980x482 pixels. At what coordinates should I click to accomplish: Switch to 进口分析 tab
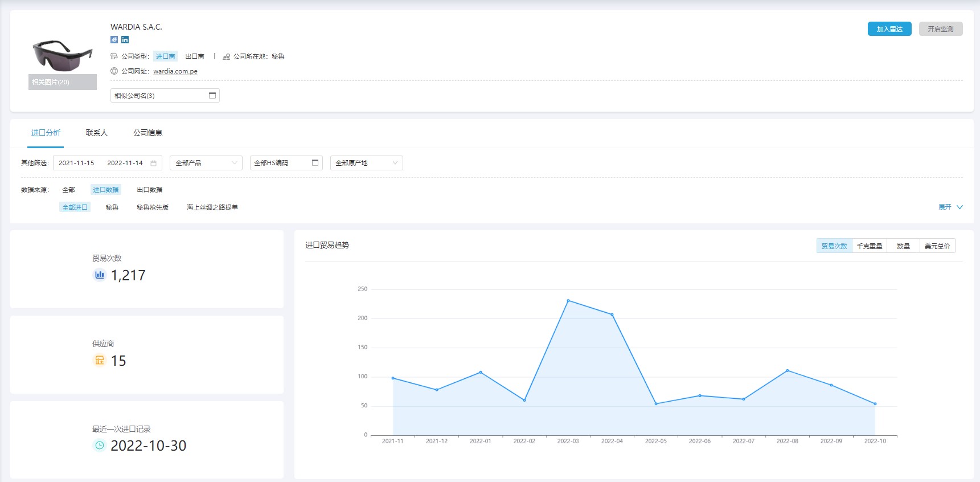click(x=46, y=133)
